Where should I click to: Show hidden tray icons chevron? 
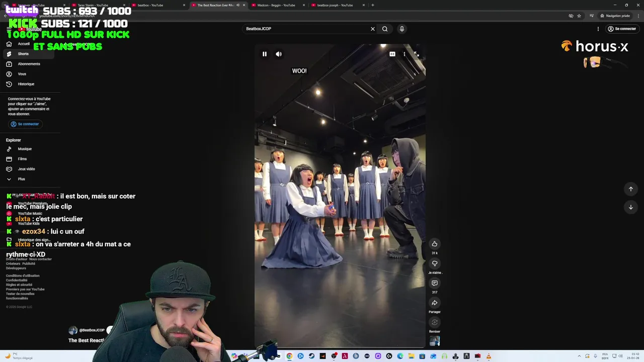coord(579,356)
